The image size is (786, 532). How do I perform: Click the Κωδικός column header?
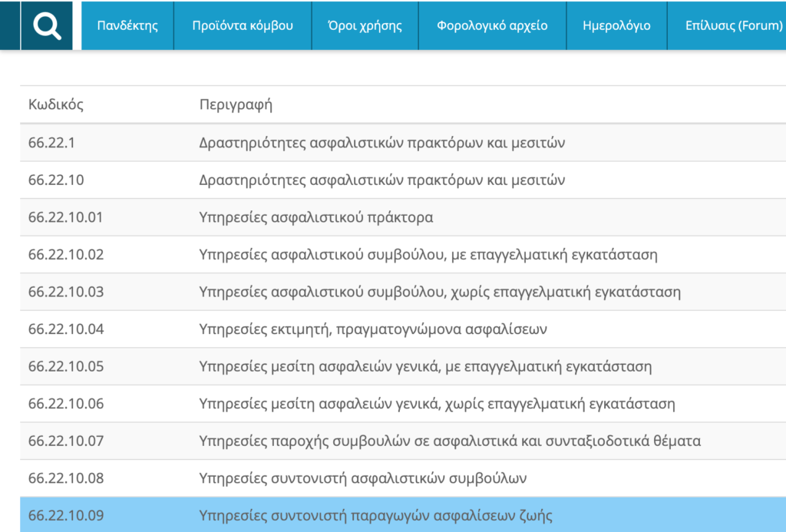[x=56, y=105]
